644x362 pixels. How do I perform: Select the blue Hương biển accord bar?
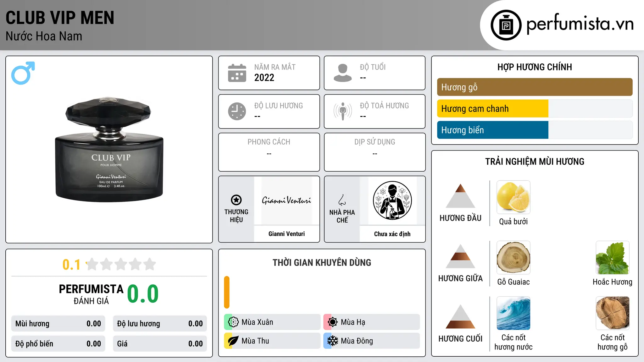pos(492,130)
